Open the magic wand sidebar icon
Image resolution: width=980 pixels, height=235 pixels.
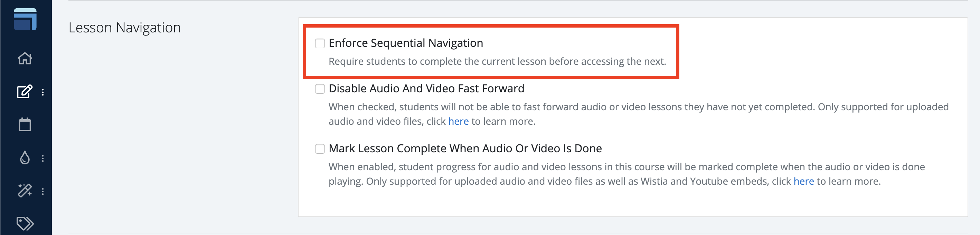point(25,191)
